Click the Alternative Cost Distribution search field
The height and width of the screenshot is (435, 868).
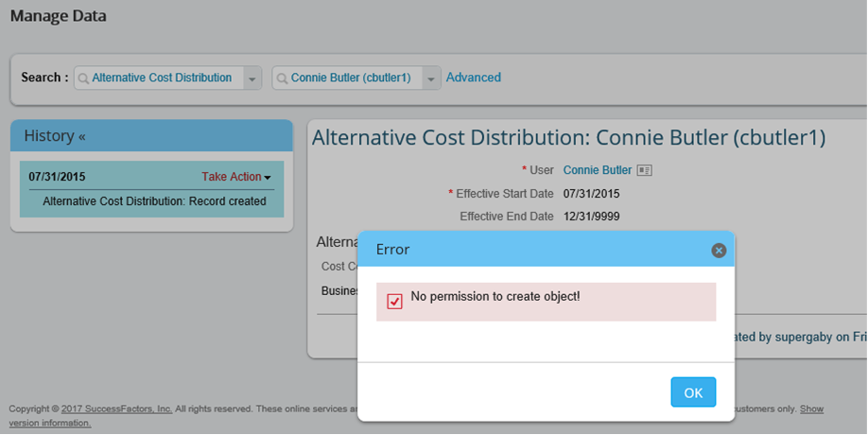167,78
